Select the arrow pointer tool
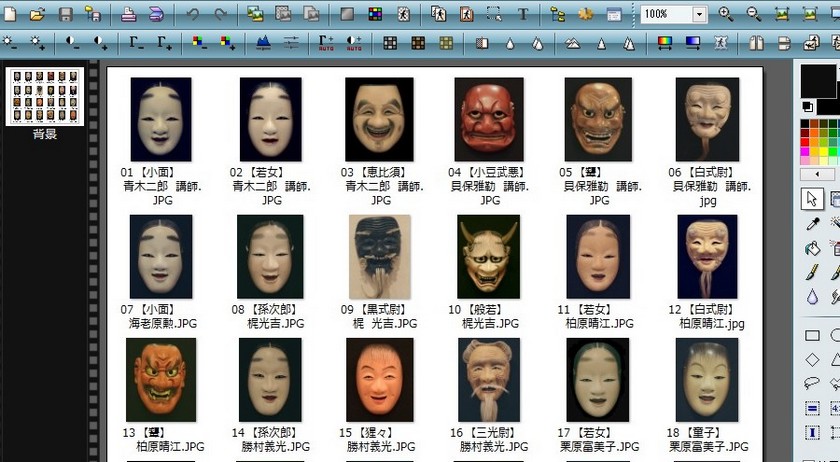The width and height of the screenshot is (840, 462). point(812,199)
